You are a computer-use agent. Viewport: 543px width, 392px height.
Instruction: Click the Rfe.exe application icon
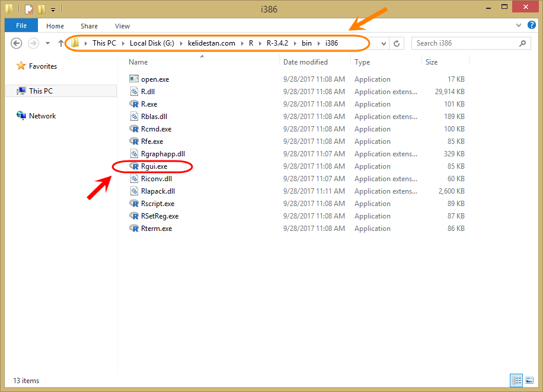pyautogui.click(x=134, y=141)
